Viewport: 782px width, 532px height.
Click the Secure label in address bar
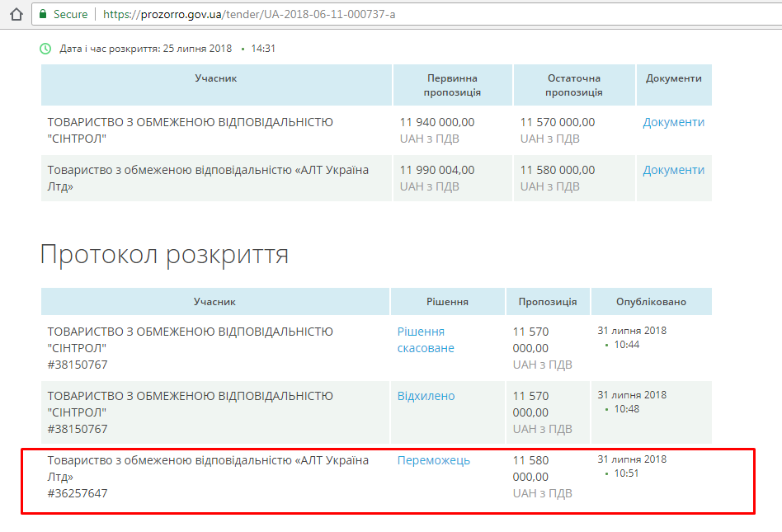coord(70,14)
